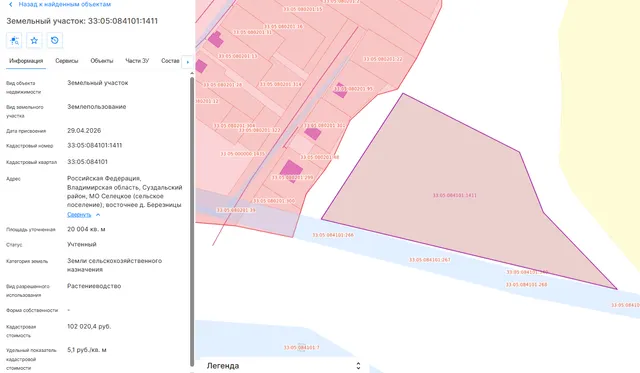Switch to the Информация tab
Viewport: 640px width, 373px height.
pos(26,61)
